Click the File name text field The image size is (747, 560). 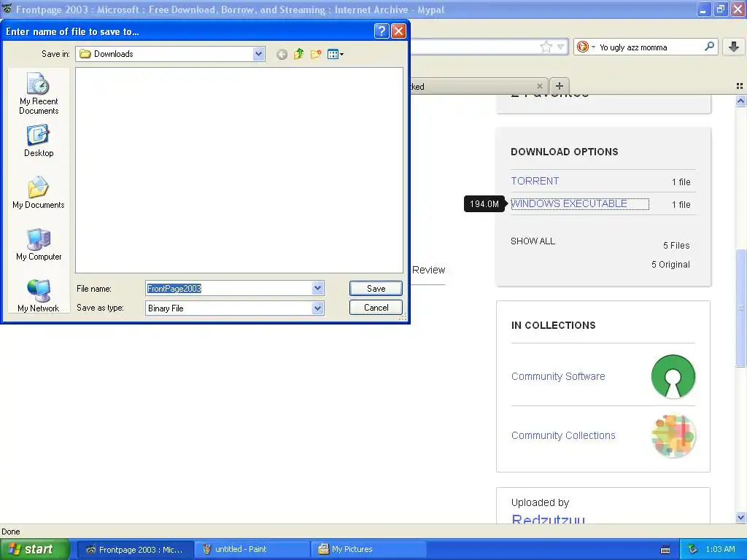(x=228, y=288)
